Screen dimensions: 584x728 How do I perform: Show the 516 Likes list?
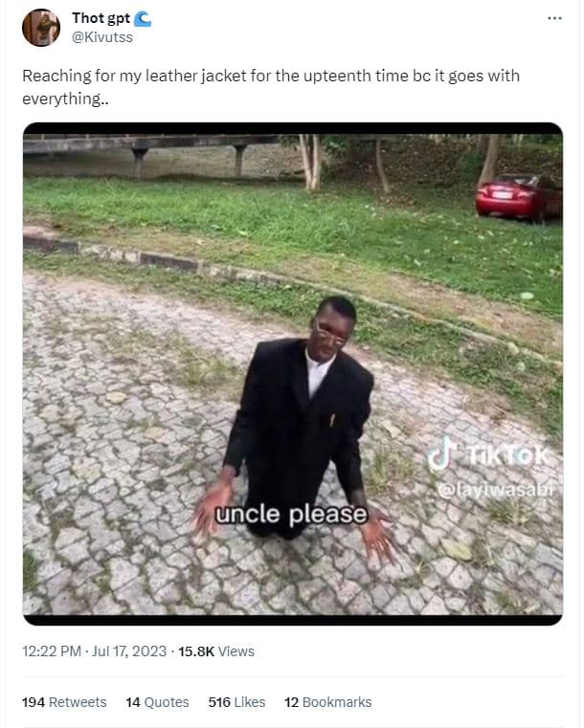click(236, 702)
